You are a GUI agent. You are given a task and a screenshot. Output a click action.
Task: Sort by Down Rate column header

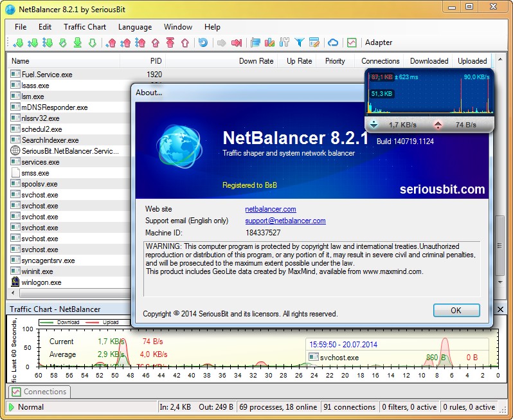tap(222, 61)
